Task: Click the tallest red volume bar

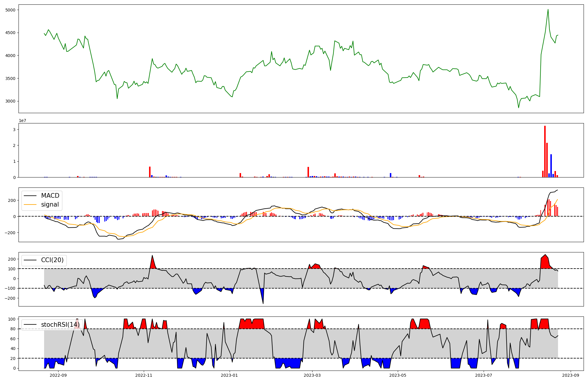Action: click(545, 151)
